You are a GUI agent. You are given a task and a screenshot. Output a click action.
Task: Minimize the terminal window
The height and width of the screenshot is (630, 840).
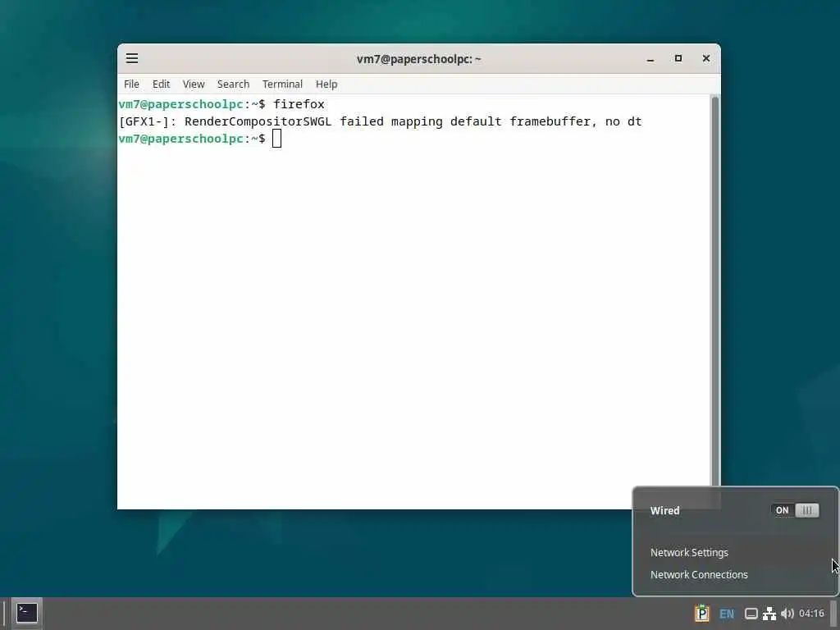[x=651, y=59]
